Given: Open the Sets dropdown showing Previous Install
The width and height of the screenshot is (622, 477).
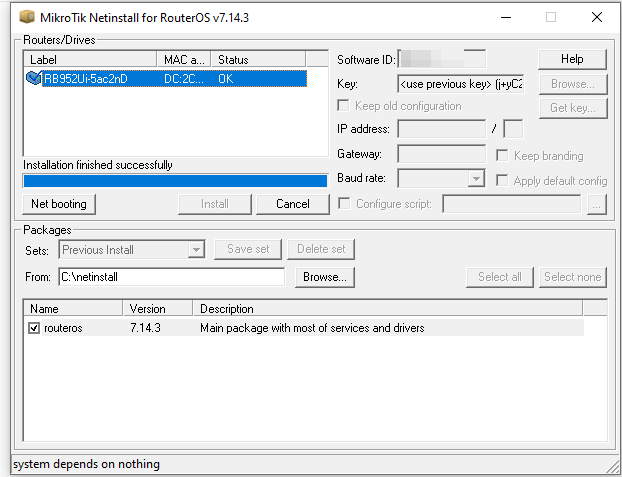Looking at the screenshot, I should coord(196,250).
